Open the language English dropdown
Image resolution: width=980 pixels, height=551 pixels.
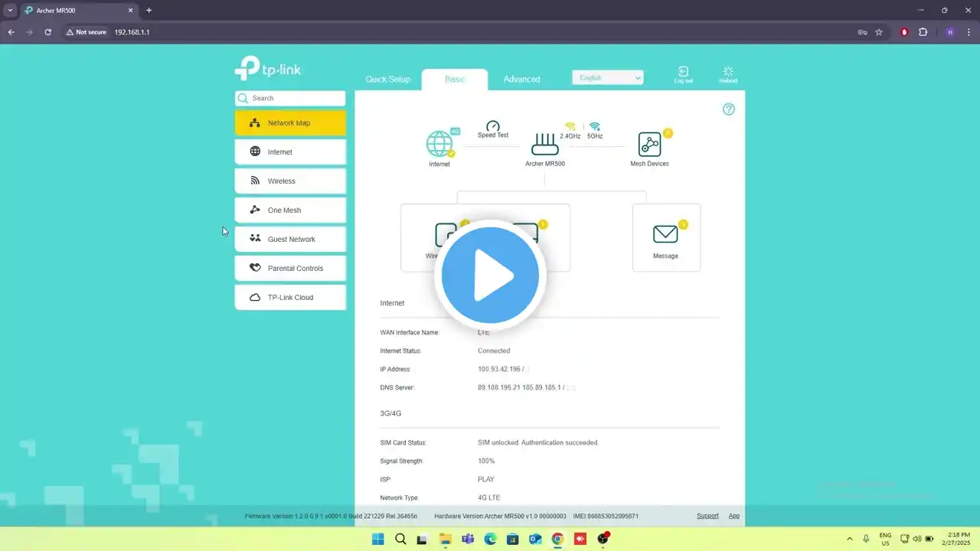pos(608,77)
